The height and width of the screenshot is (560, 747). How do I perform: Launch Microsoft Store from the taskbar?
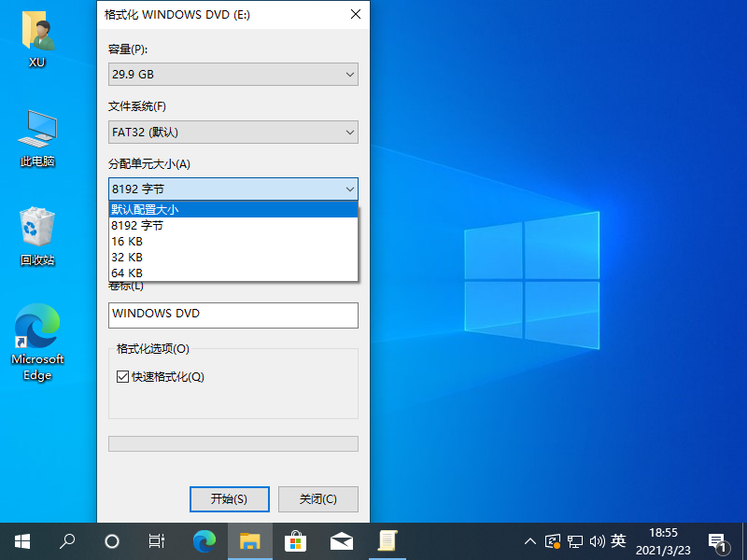coord(295,540)
